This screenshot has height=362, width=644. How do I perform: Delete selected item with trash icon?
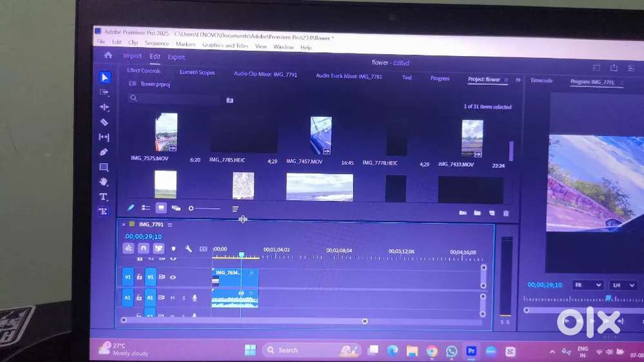click(x=506, y=213)
